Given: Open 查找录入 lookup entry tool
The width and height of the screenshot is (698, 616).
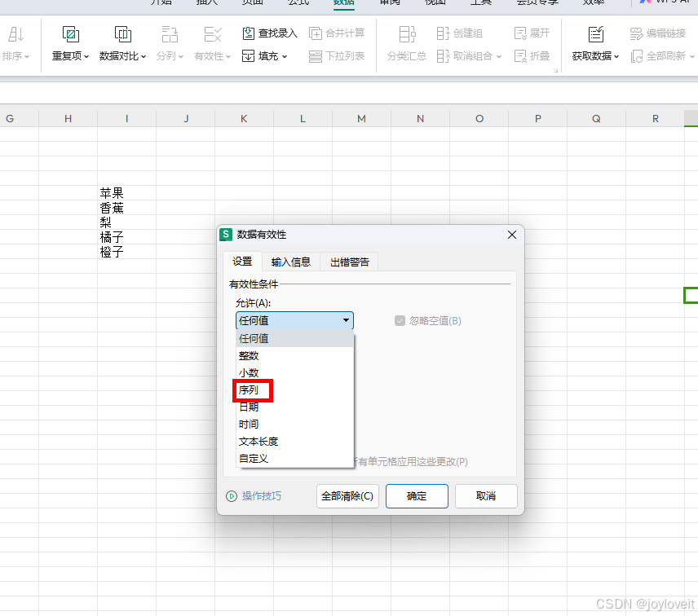Looking at the screenshot, I should coord(269,33).
